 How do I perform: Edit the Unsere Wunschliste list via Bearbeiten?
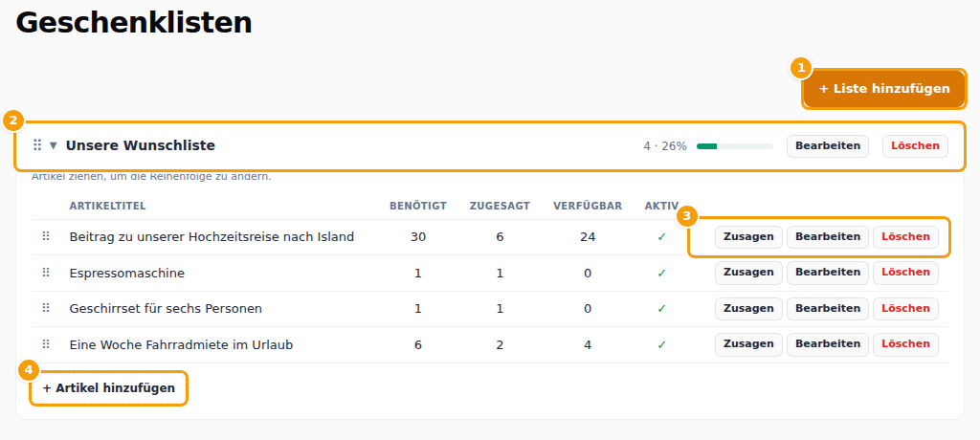coord(828,146)
